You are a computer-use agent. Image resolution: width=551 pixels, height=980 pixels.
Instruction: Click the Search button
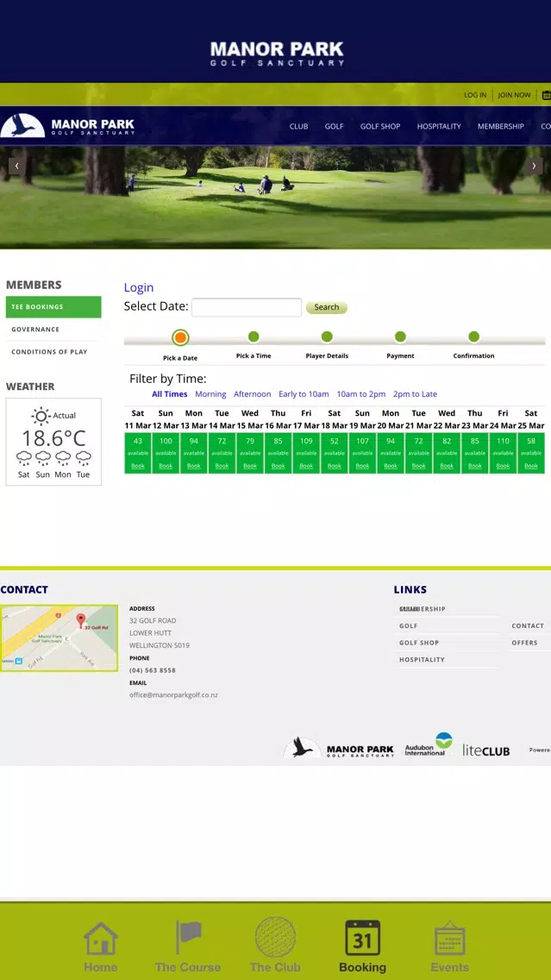(327, 307)
